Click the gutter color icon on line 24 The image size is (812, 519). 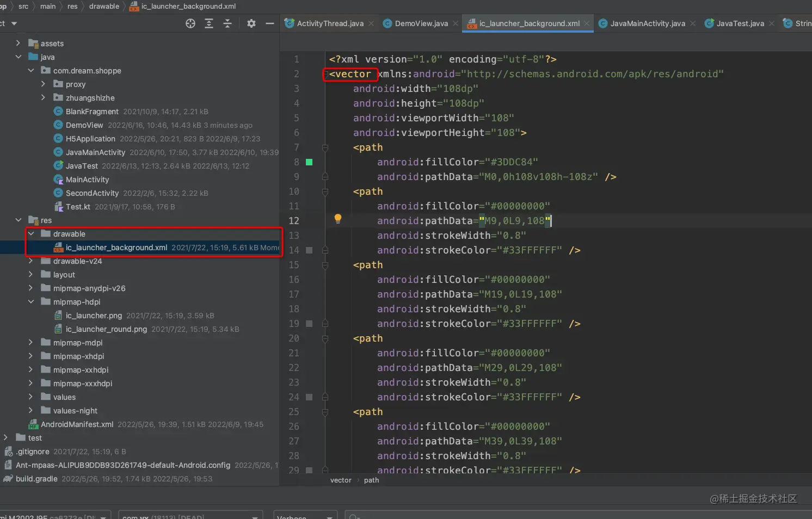coord(309,397)
